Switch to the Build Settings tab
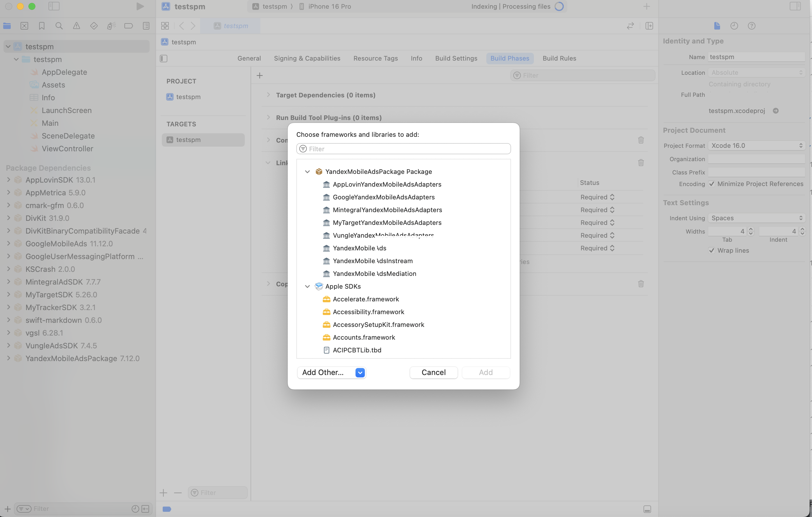Viewport: 812px width, 517px height. coord(456,58)
